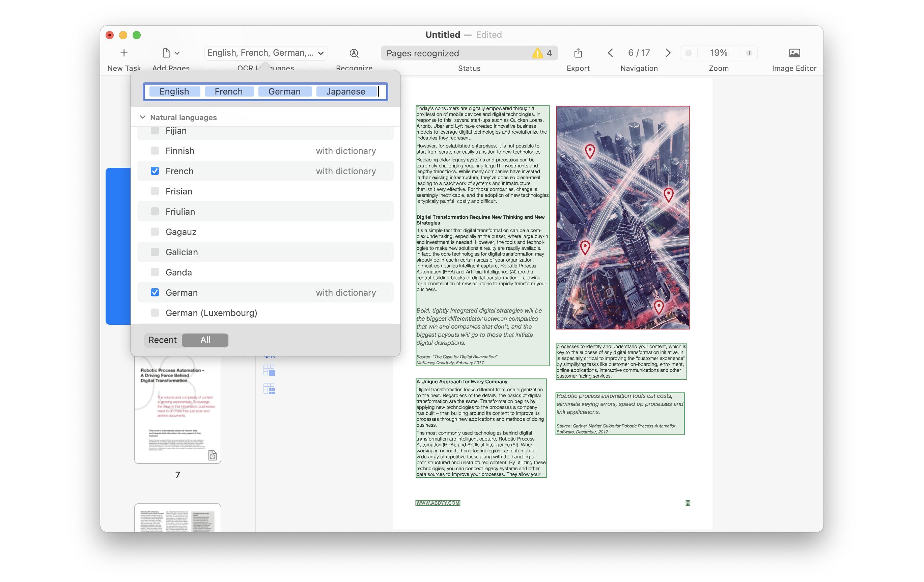Uncheck the French language checkbox
This screenshot has height=582, width=924.
point(155,171)
